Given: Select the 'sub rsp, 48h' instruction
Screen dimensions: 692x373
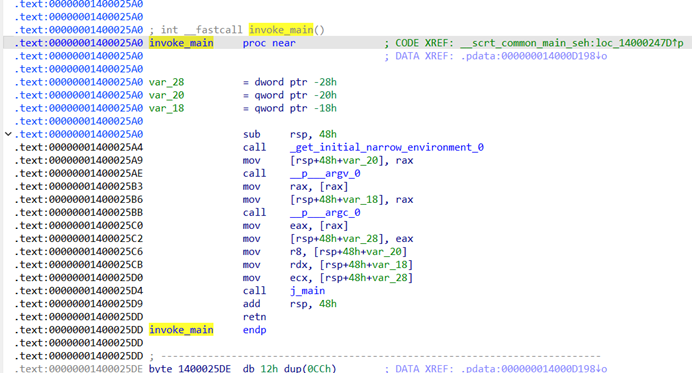Looking at the screenshot, I should (x=290, y=134).
